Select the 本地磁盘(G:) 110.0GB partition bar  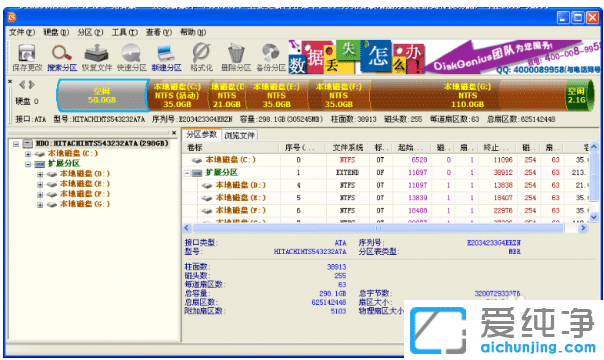[468, 95]
